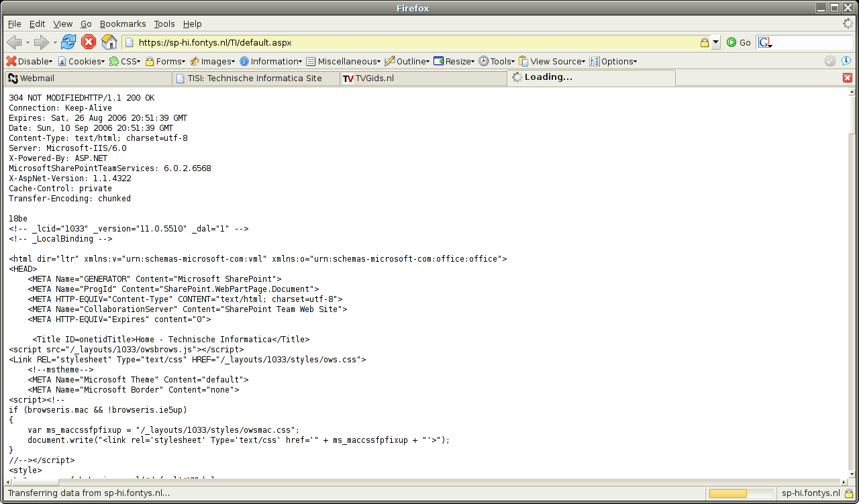Go back to the previous page
Screen dimensions: 859x504
14,42
